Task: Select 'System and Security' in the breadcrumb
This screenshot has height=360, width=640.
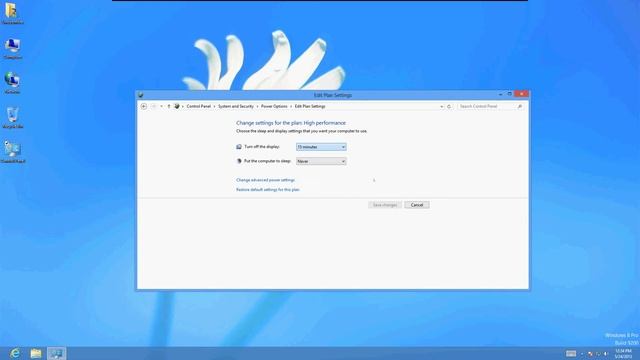Action: 236,107
